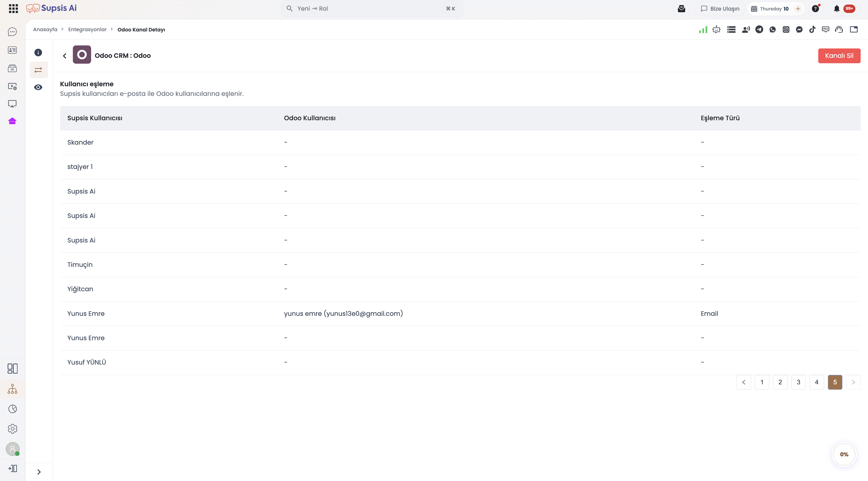This screenshot has width=868, height=481.
Task: Go to pagination page 1
Action: click(762, 382)
